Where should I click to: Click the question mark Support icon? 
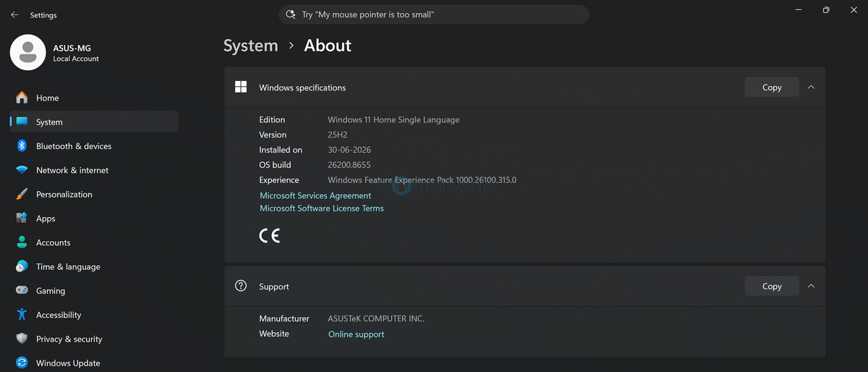click(241, 286)
